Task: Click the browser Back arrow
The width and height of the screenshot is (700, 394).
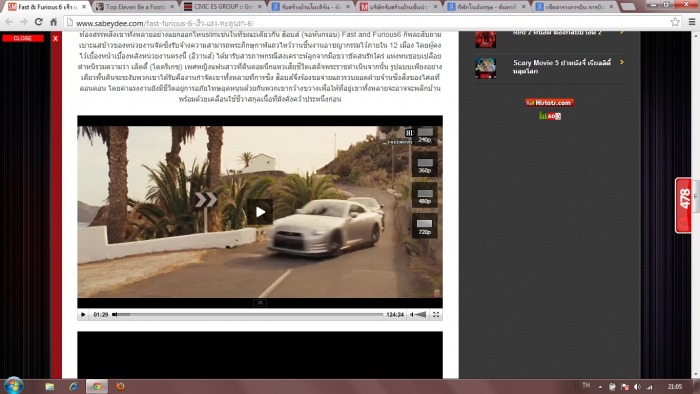Action: pyautogui.click(x=8, y=22)
